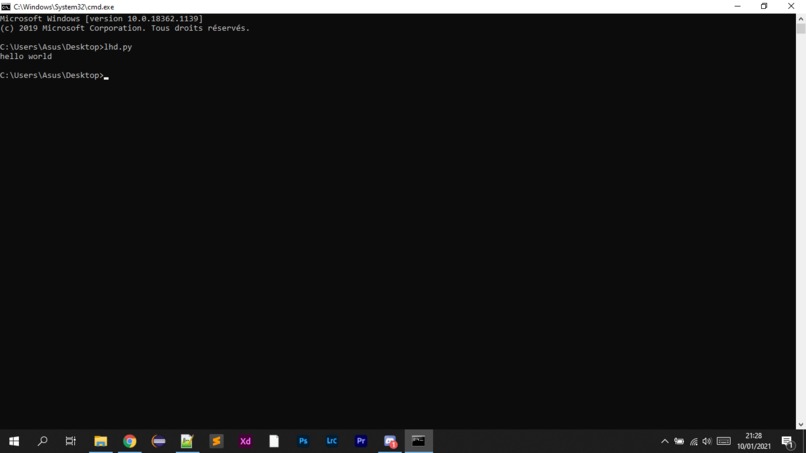The image size is (806, 453).
Task: Launch Google Chrome from the taskbar
Action: point(130,441)
